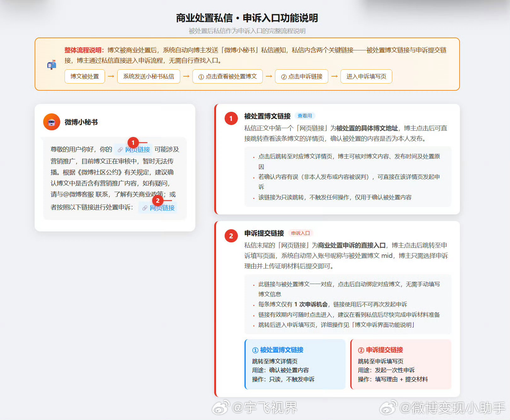The width and height of the screenshot is (510, 420).
Task: Click the link chain icon beside first 网页链接
Action: point(120,150)
